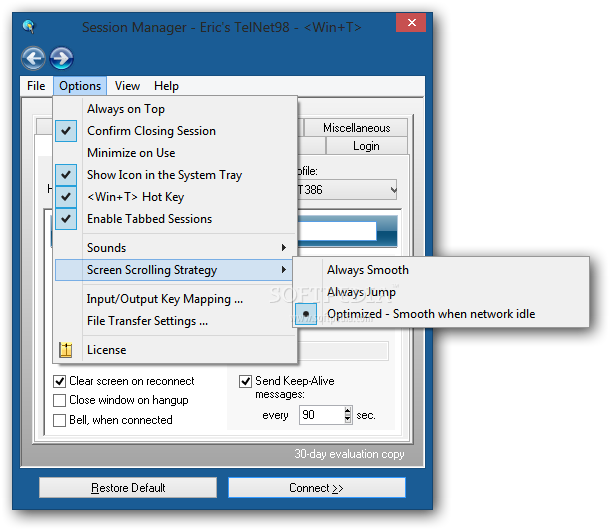
Task: Select Optimized - Smooth when network idle
Action: click(441, 314)
